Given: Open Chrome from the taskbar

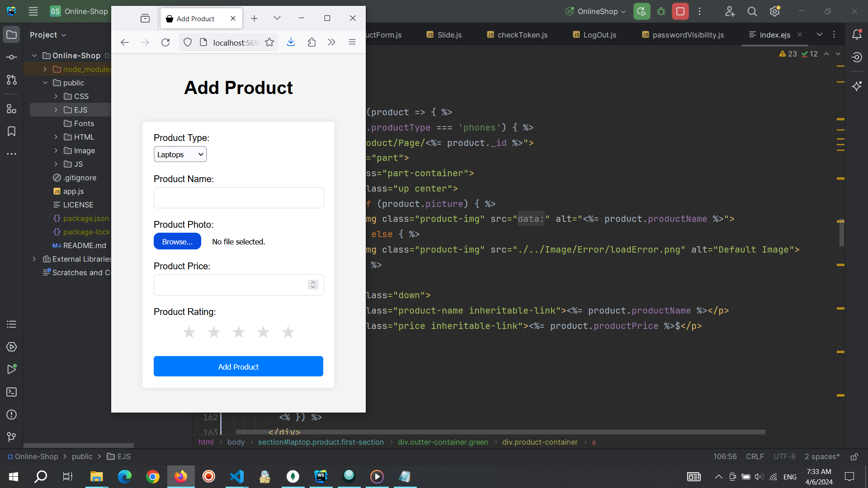Looking at the screenshot, I should [x=153, y=477].
